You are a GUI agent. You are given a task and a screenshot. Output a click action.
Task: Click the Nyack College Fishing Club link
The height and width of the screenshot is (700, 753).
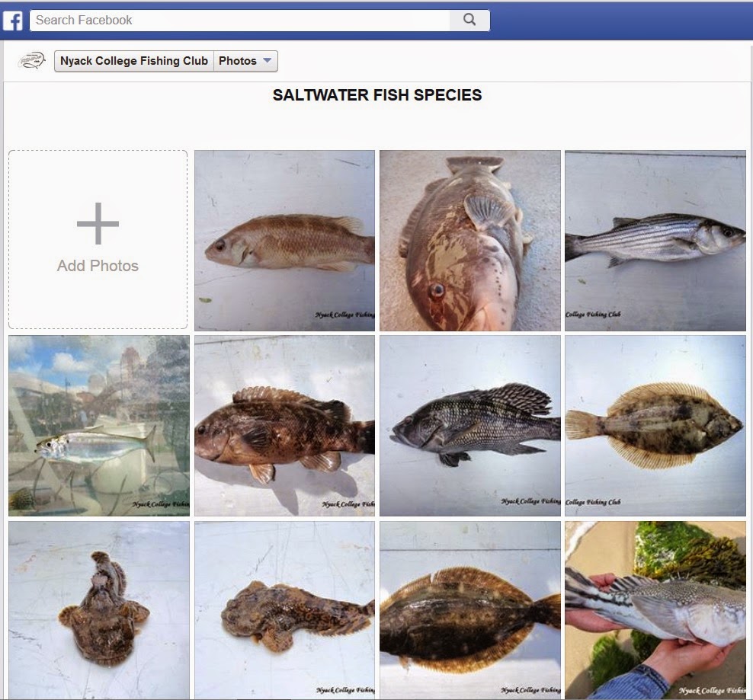(x=133, y=60)
